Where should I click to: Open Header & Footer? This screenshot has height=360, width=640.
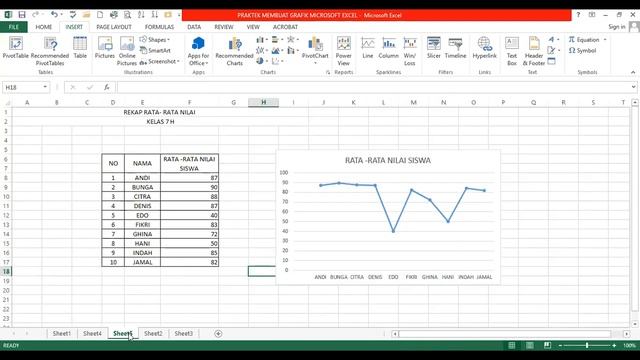point(534,51)
